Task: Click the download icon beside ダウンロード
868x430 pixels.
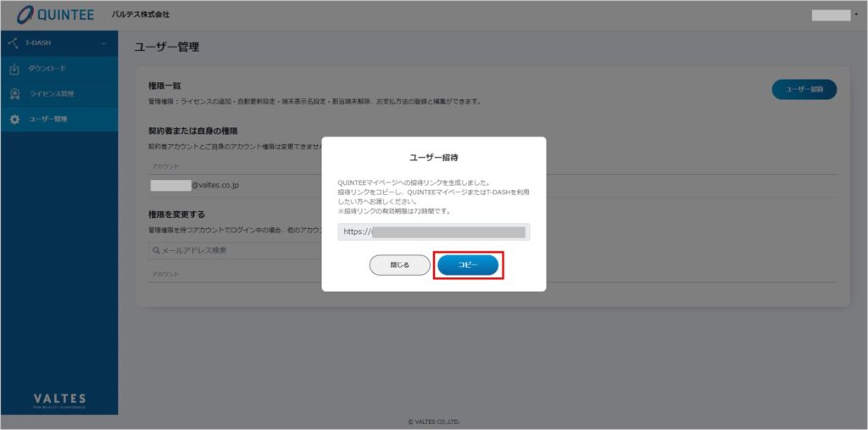Action: (14, 68)
